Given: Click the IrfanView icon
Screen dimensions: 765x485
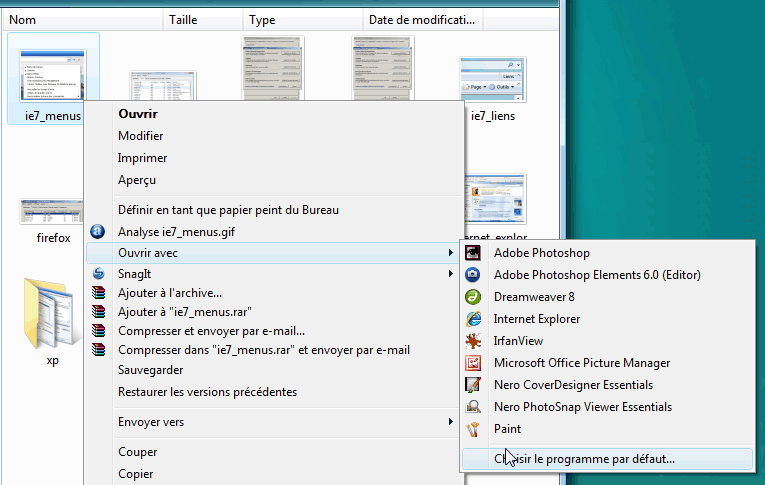Looking at the screenshot, I should [x=474, y=341].
